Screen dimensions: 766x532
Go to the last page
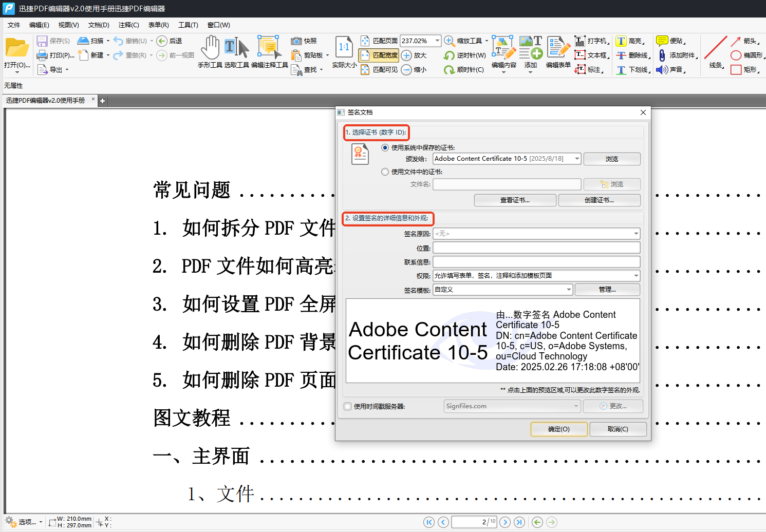519,522
